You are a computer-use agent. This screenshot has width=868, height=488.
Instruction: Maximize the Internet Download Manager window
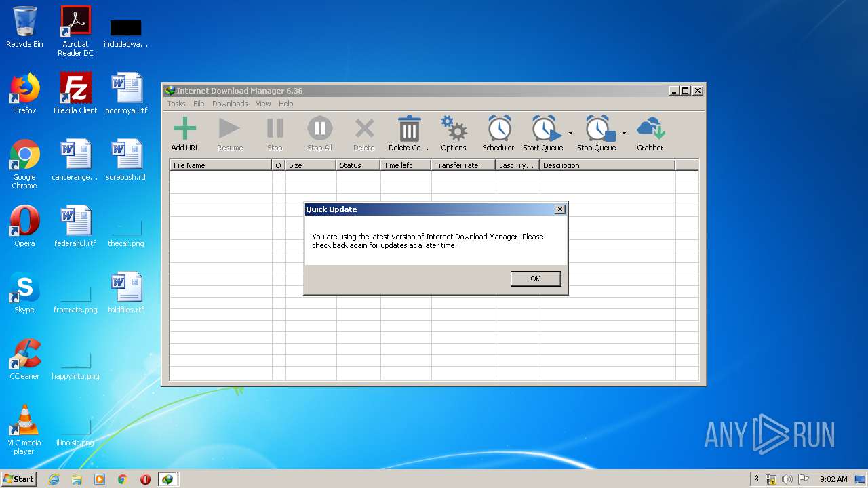(x=686, y=91)
